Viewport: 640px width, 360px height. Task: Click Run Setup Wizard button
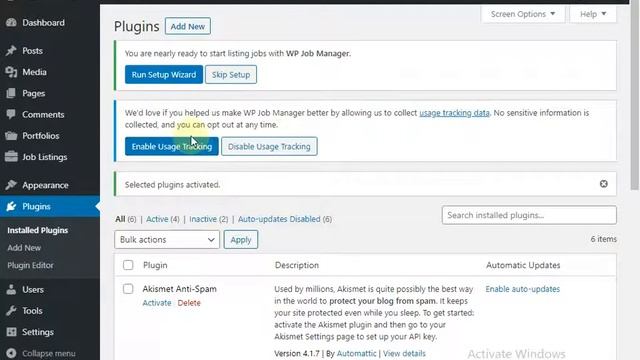[x=164, y=75]
